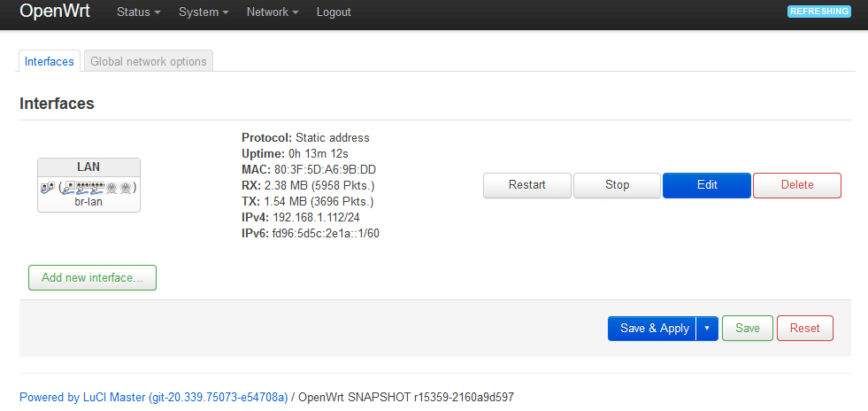Click Add new interface button
The image size is (868, 411).
(x=92, y=278)
